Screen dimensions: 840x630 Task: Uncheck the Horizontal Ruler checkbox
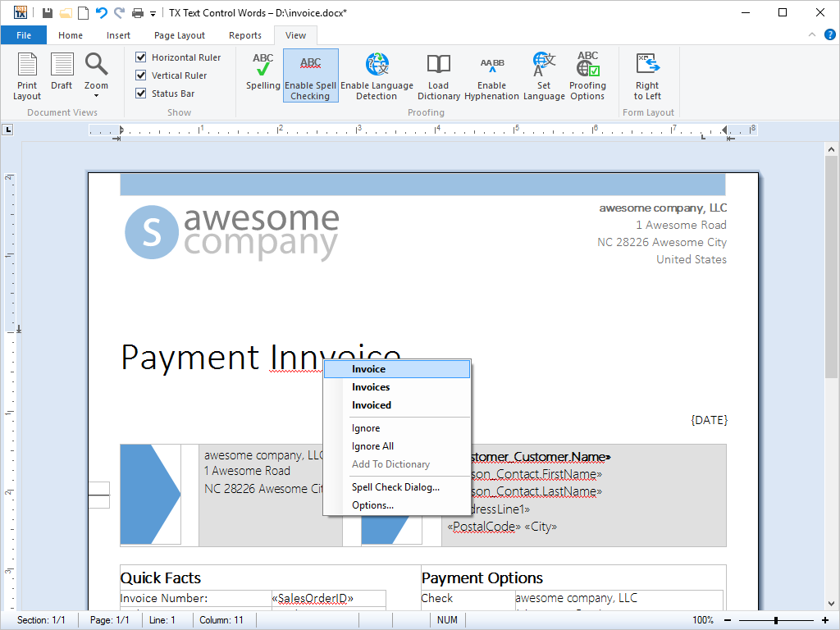pyautogui.click(x=141, y=57)
